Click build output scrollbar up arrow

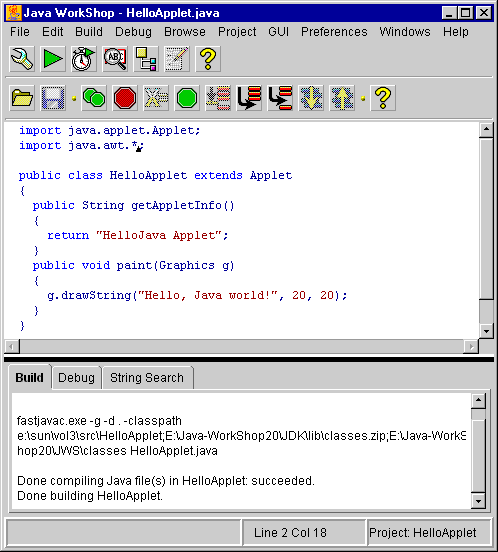(x=478, y=401)
